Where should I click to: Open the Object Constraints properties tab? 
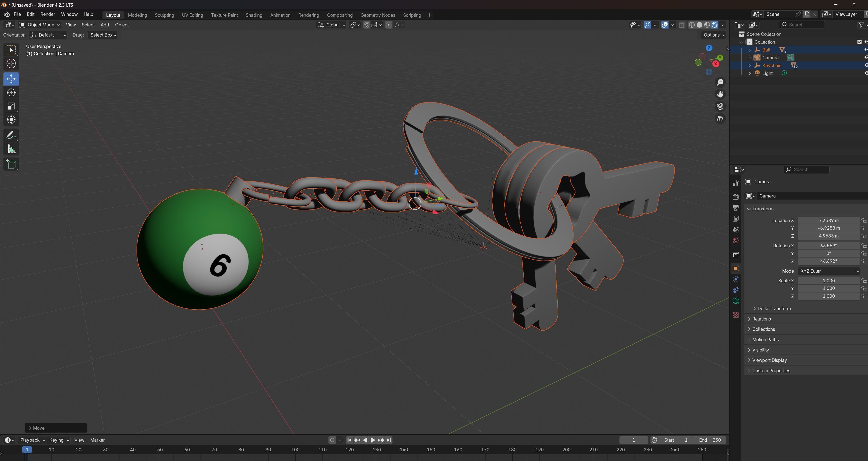tap(736, 290)
